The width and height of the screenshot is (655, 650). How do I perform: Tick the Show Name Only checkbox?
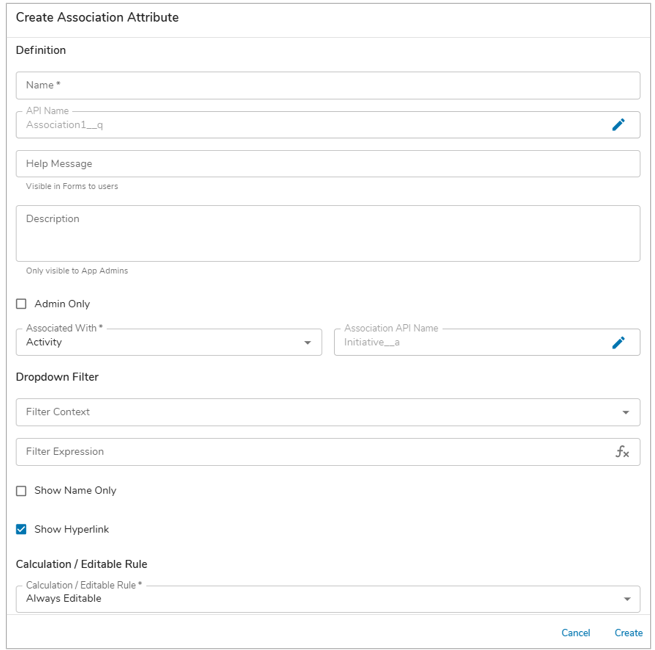[21, 491]
